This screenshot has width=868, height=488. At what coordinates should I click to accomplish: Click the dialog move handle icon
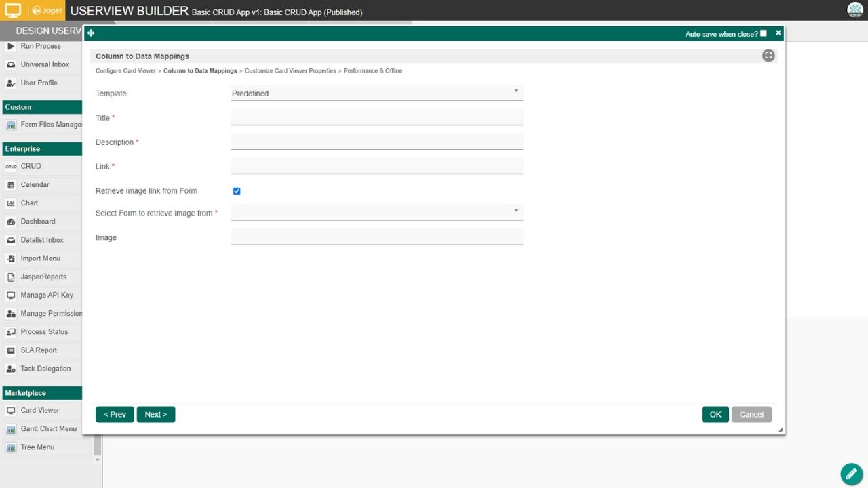pyautogui.click(x=91, y=33)
